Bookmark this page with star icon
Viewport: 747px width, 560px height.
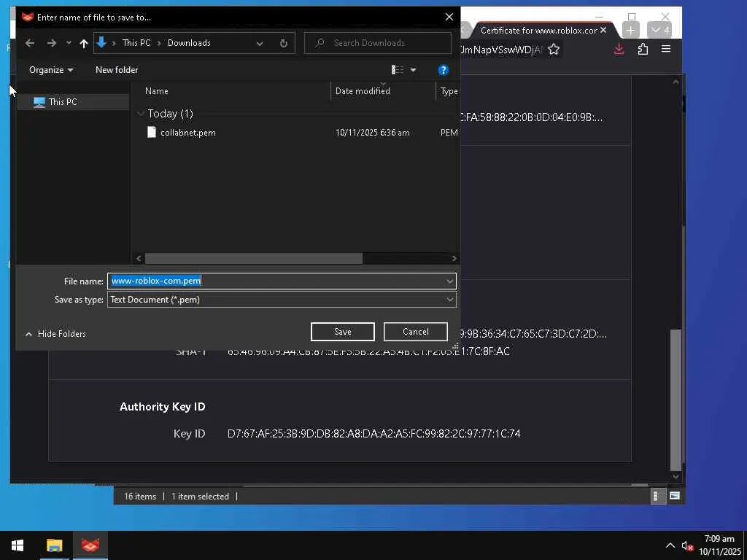coord(554,49)
